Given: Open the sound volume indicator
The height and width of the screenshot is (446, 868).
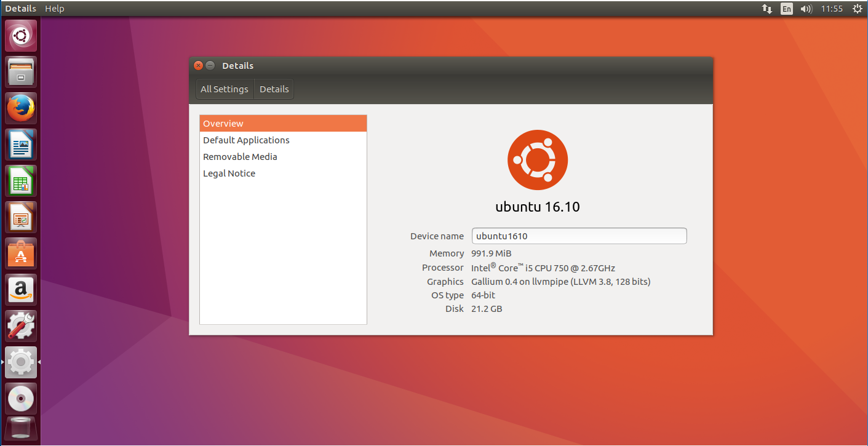Looking at the screenshot, I should point(806,9).
